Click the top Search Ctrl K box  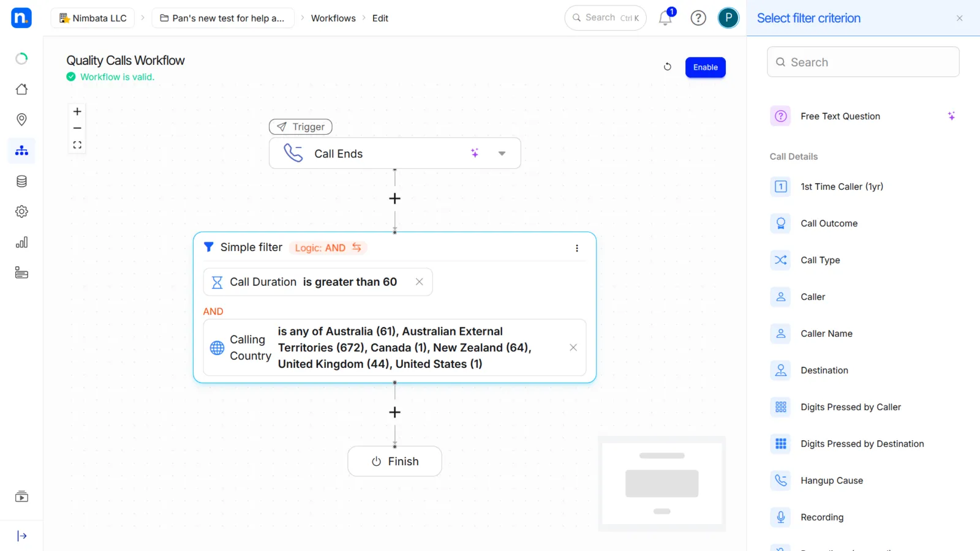(x=605, y=18)
